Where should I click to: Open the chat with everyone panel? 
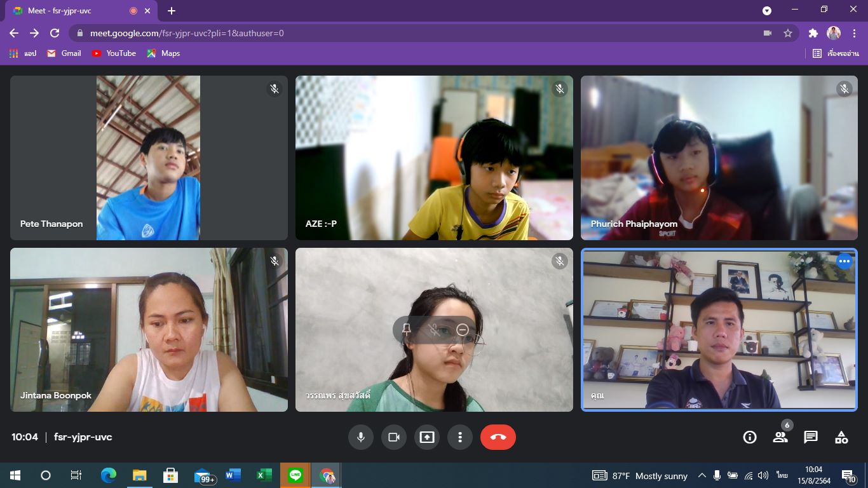pyautogui.click(x=811, y=437)
